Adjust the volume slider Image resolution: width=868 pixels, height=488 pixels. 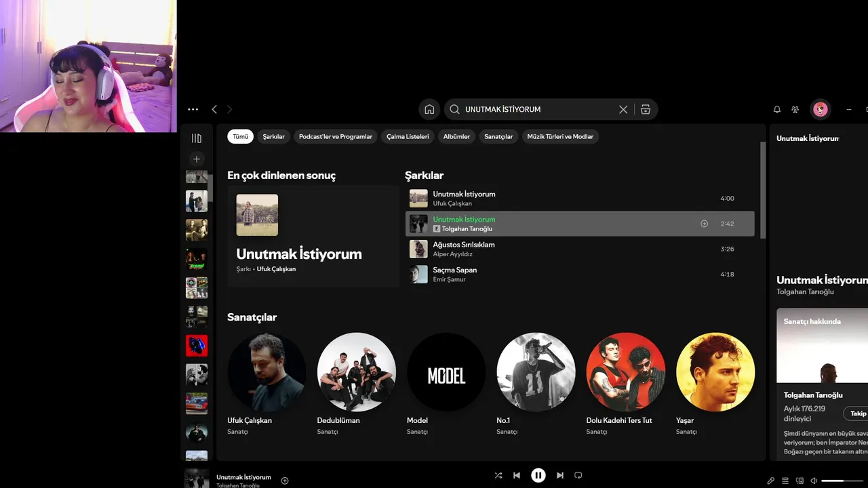(841, 481)
